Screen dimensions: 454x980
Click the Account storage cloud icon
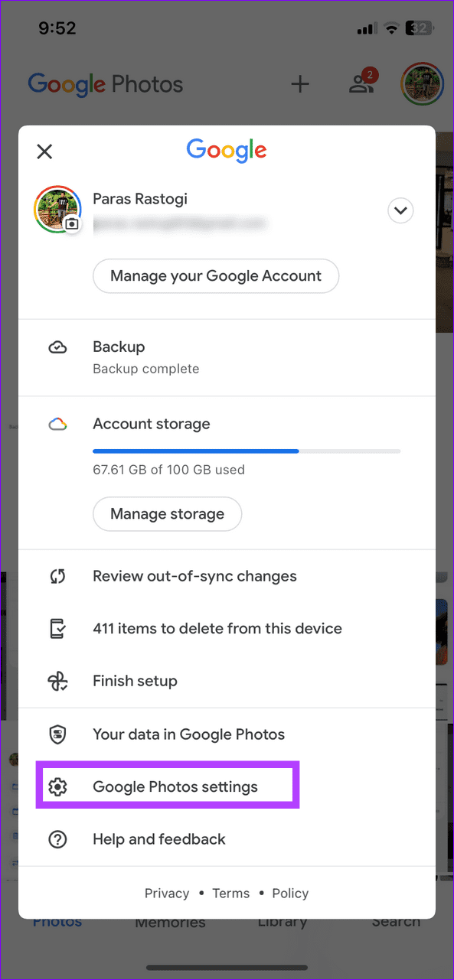click(x=58, y=424)
